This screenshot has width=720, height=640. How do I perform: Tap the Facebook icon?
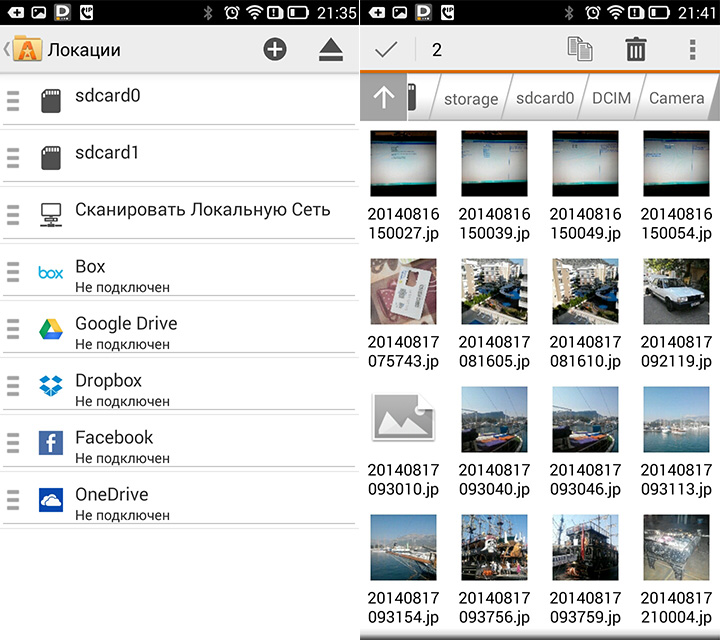click(x=51, y=443)
